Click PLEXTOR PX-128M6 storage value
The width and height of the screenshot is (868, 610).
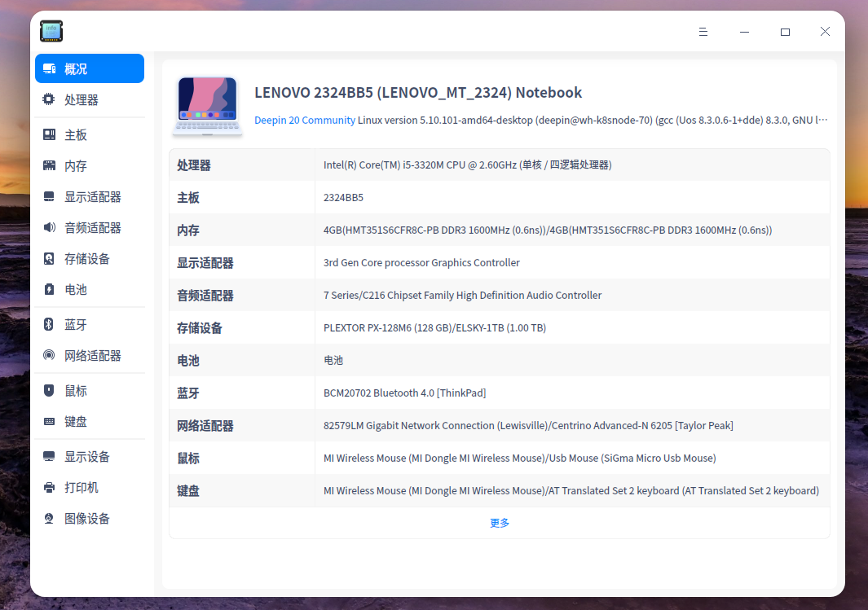(434, 328)
